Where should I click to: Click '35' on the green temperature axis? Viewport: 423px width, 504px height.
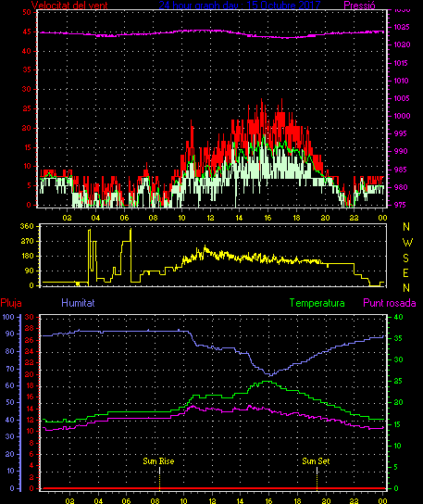(x=398, y=338)
